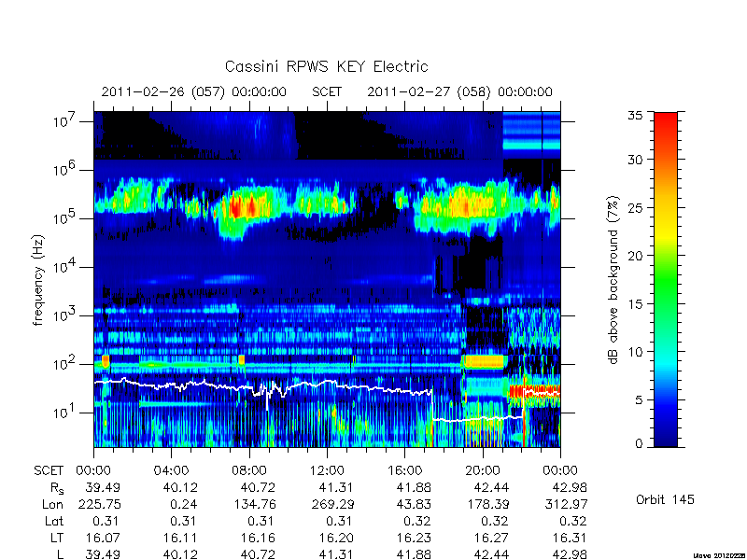Click the SCET time label '20:00'
This screenshot has width=747, height=560.
(482, 470)
